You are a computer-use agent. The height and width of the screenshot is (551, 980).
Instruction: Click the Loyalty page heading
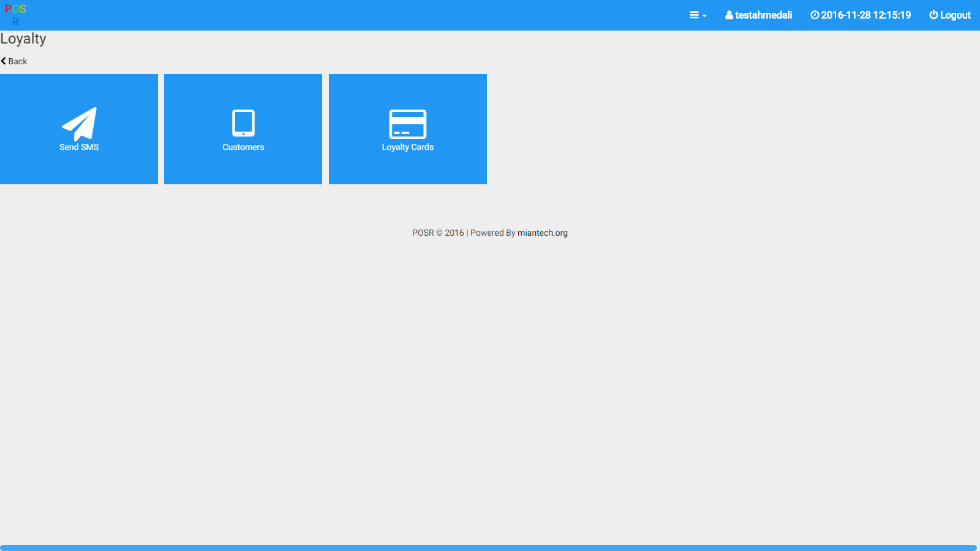coord(23,39)
